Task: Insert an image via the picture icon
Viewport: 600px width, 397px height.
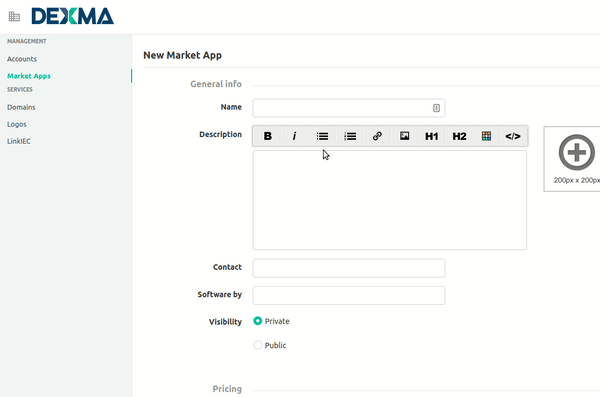Action: tap(404, 136)
